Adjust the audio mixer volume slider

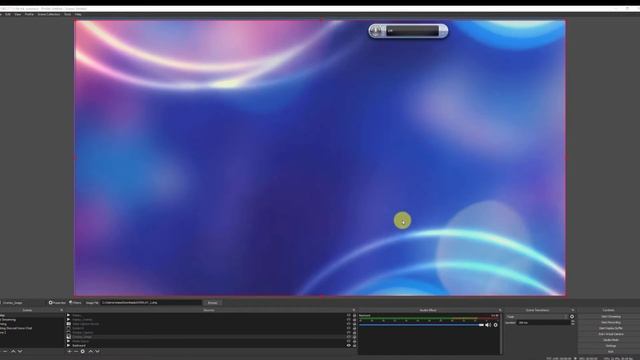(421, 325)
